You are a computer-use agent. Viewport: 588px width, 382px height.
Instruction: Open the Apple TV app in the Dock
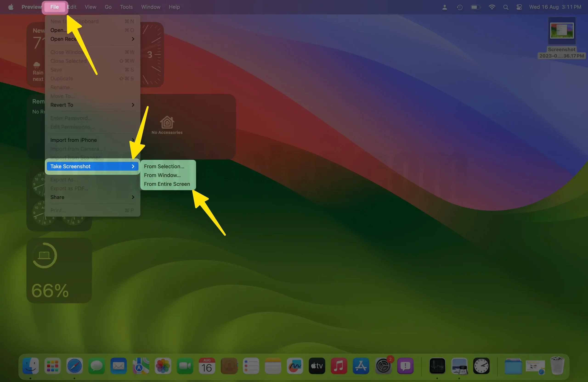[317, 366]
